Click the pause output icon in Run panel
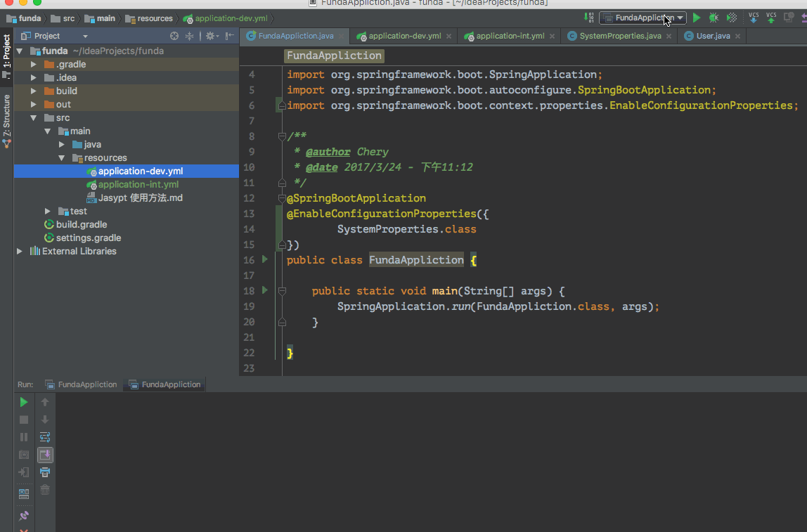The width and height of the screenshot is (807, 532). tap(24, 437)
